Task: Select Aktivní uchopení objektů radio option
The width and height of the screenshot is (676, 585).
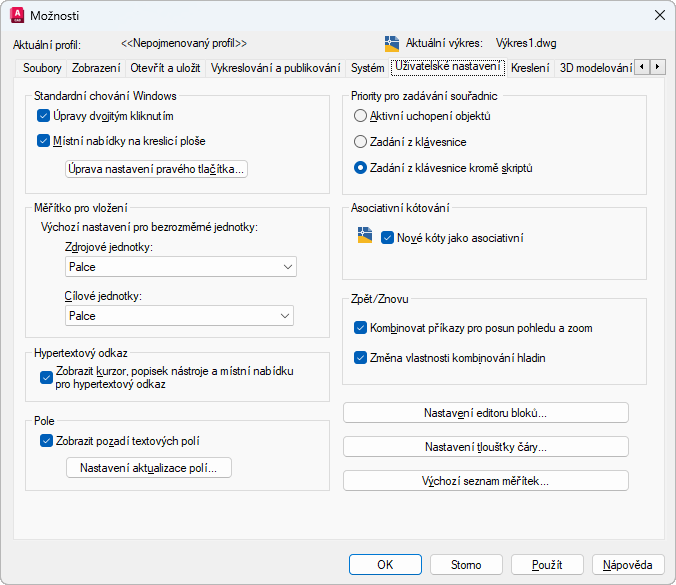Action: tap(361, 116)
